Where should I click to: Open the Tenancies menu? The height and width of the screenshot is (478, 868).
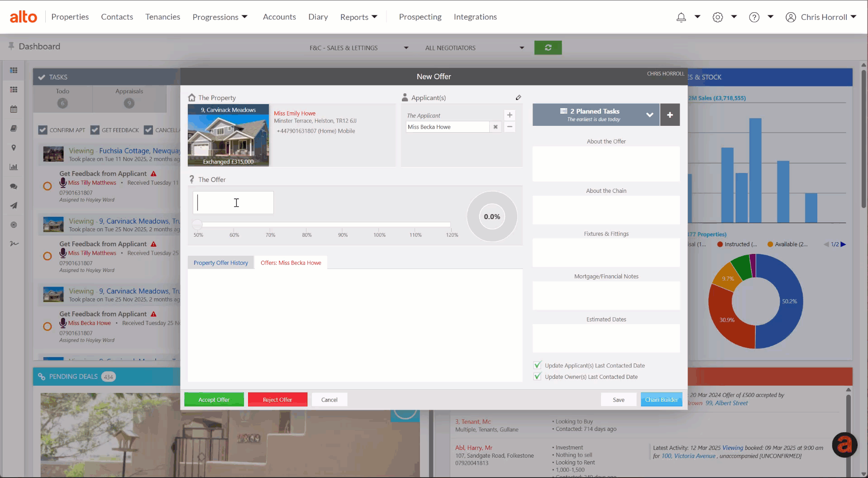coord(163,17)
